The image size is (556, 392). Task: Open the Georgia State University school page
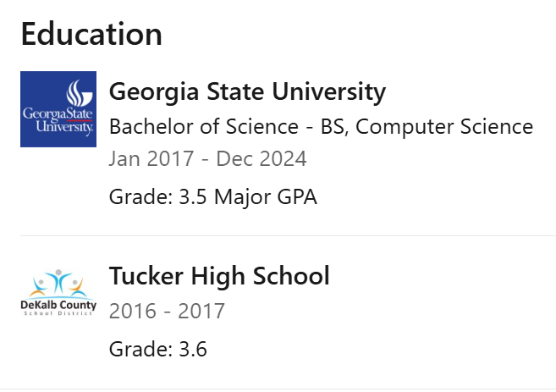(x=247, y=91)
